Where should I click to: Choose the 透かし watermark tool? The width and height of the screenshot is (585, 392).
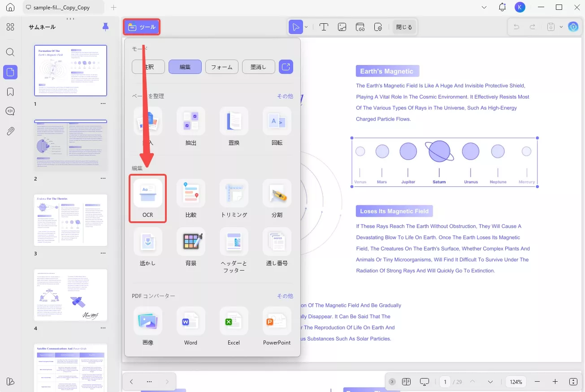click(147, 247)
